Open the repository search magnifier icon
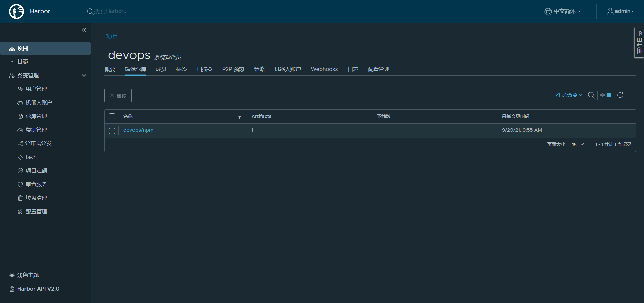Screen dimensions: 644x303 [591, 95]
